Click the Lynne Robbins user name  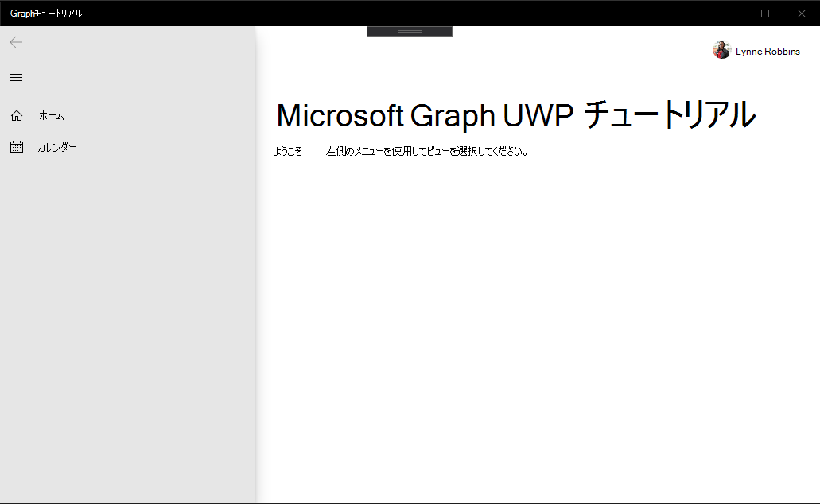point(768,51)
